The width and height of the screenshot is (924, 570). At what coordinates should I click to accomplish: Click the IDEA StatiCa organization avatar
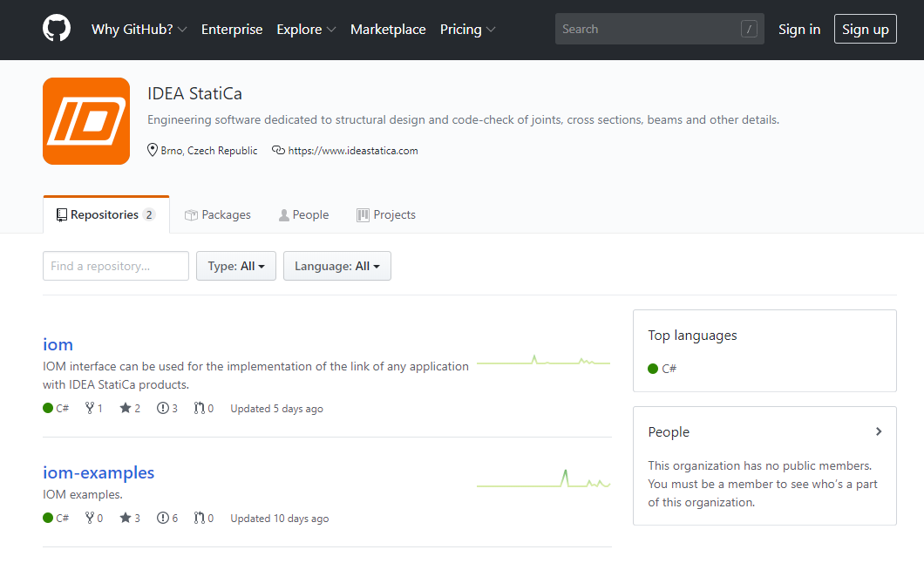point(85,120)
